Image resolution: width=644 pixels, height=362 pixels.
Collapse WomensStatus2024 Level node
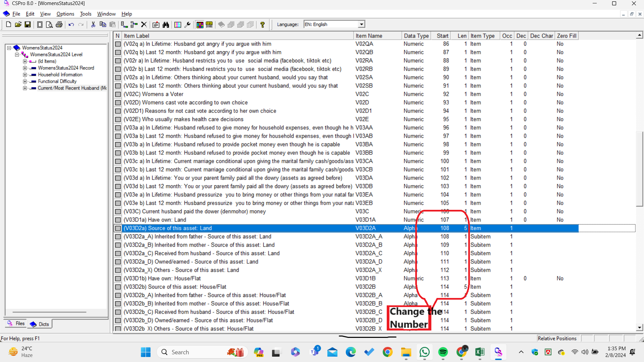tap(17, 55)
